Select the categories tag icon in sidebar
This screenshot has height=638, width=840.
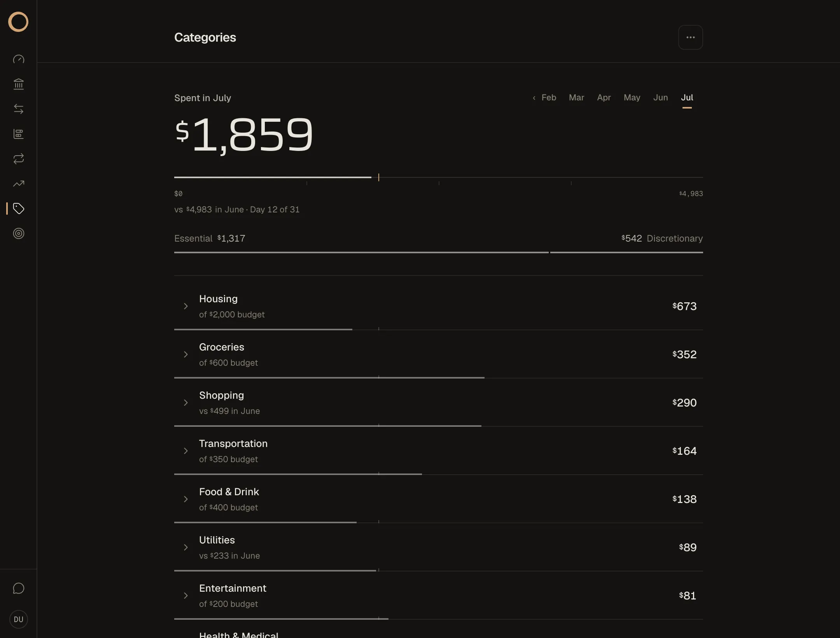[x=19, y=209]
